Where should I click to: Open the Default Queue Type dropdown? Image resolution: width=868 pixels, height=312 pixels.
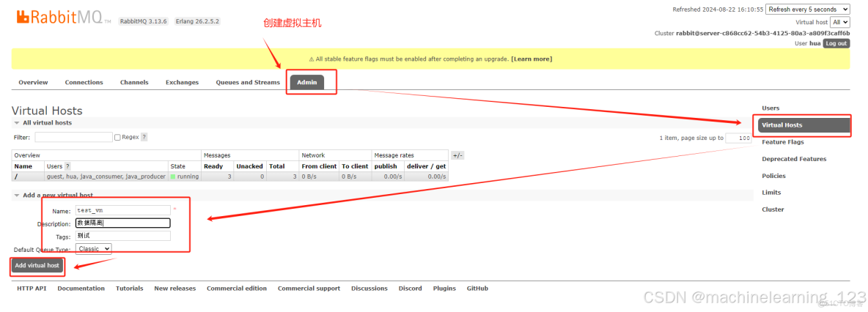coord(94,249)
